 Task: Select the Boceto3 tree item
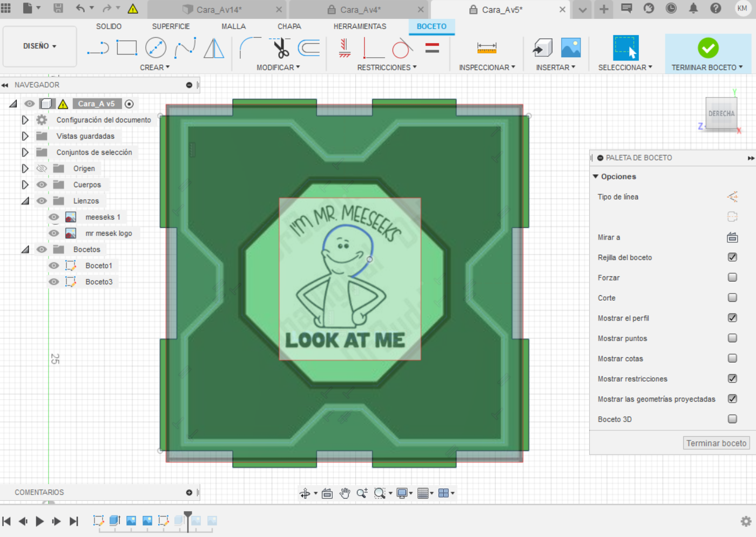pos(99,282)
